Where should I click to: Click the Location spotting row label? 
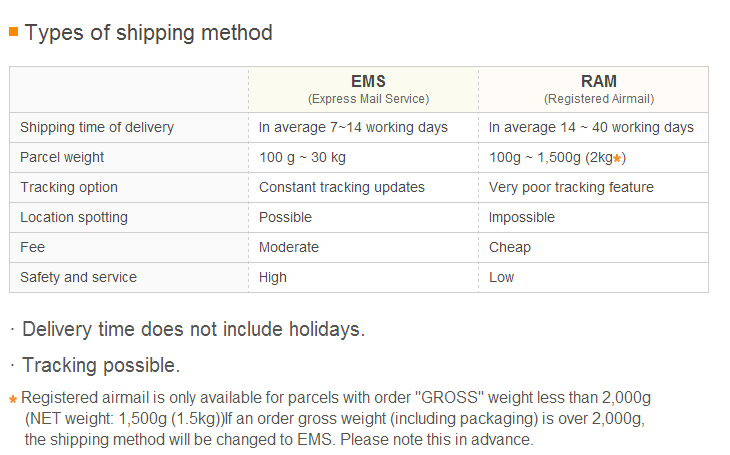coord(74,217)
